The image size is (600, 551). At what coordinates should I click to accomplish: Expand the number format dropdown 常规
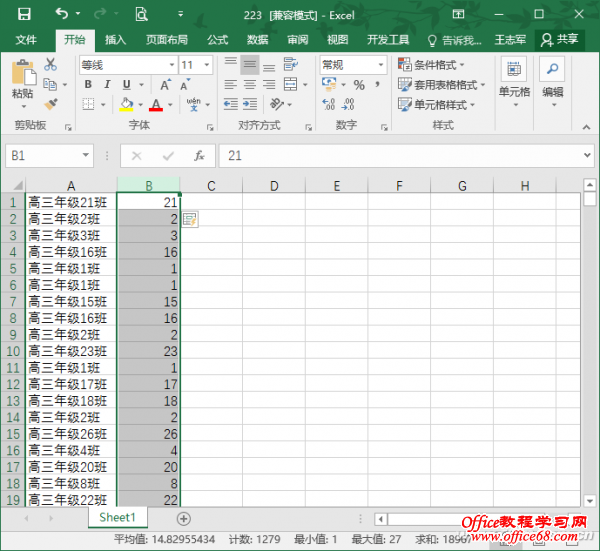(381, 64)
